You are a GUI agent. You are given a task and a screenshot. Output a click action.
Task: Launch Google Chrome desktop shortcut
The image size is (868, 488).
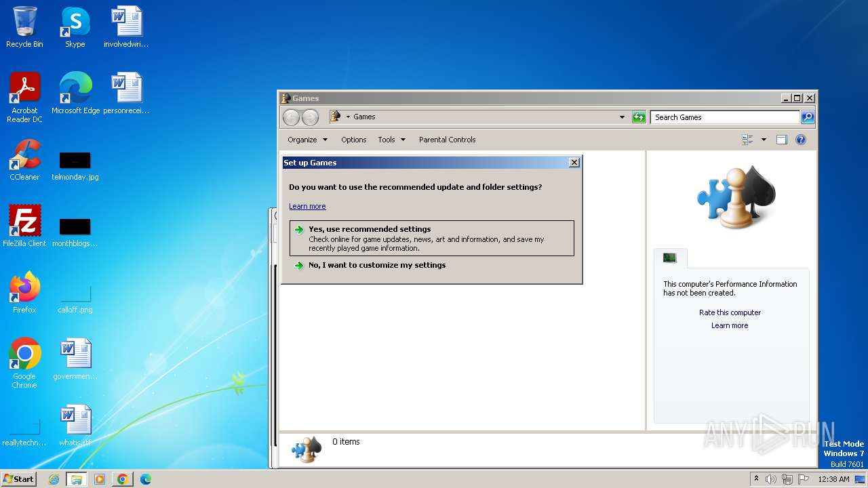pos(24,363)
